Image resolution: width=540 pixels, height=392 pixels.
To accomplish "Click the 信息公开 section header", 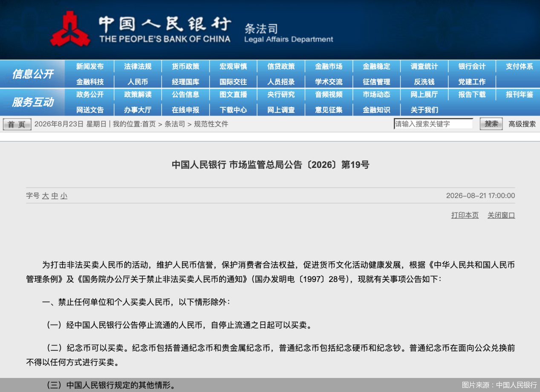I will pyautogui.click(x=32, y=74).
